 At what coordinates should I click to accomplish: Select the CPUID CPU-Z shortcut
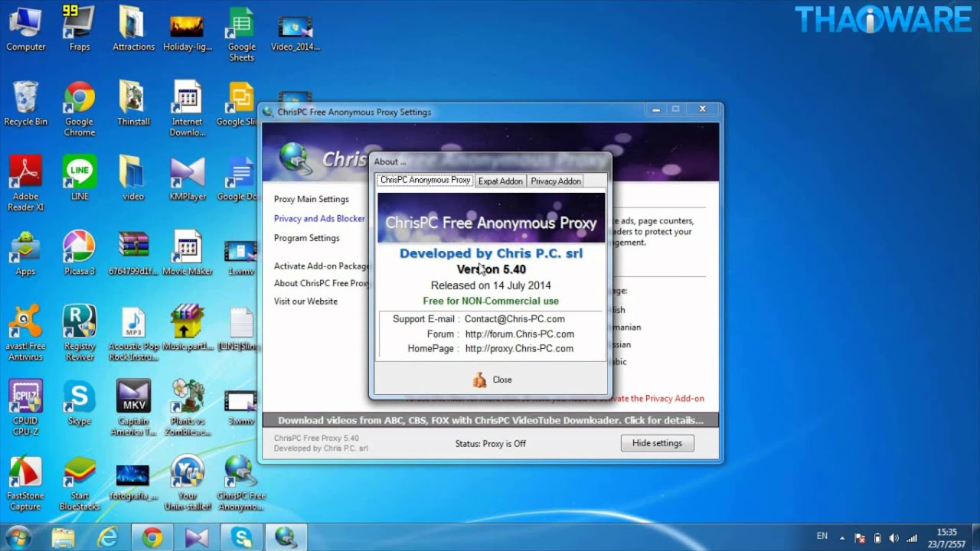point(25,409)
